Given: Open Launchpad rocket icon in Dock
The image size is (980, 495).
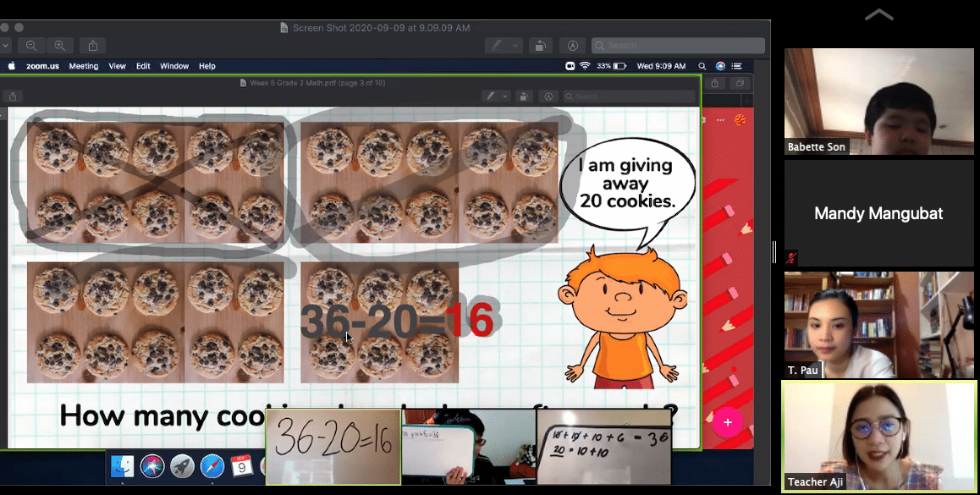Looking at the screenshot, I should [182, 466].
